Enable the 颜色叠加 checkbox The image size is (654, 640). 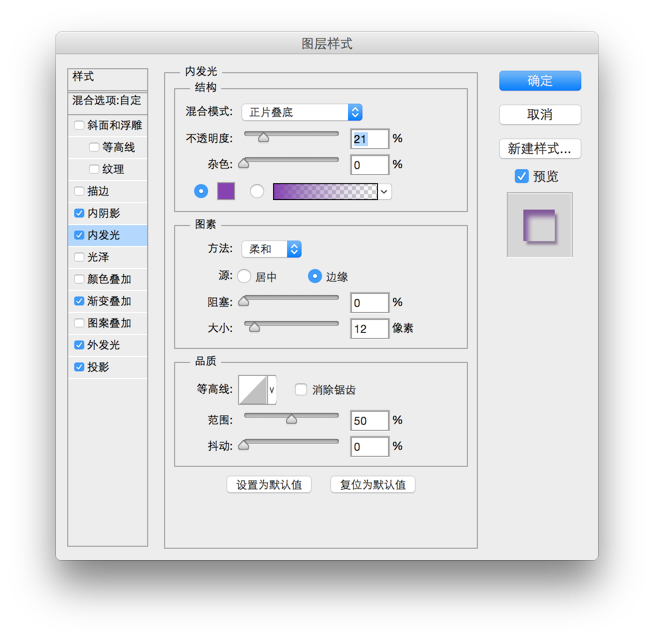pyautogui.click(x=79, y=279)
